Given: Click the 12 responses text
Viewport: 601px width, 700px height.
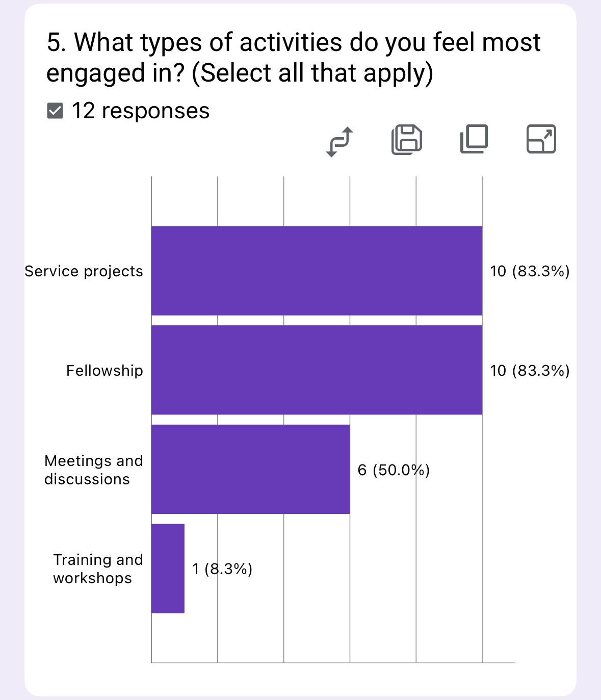Looking at the screenshot, I should click(x=140, y=111).
